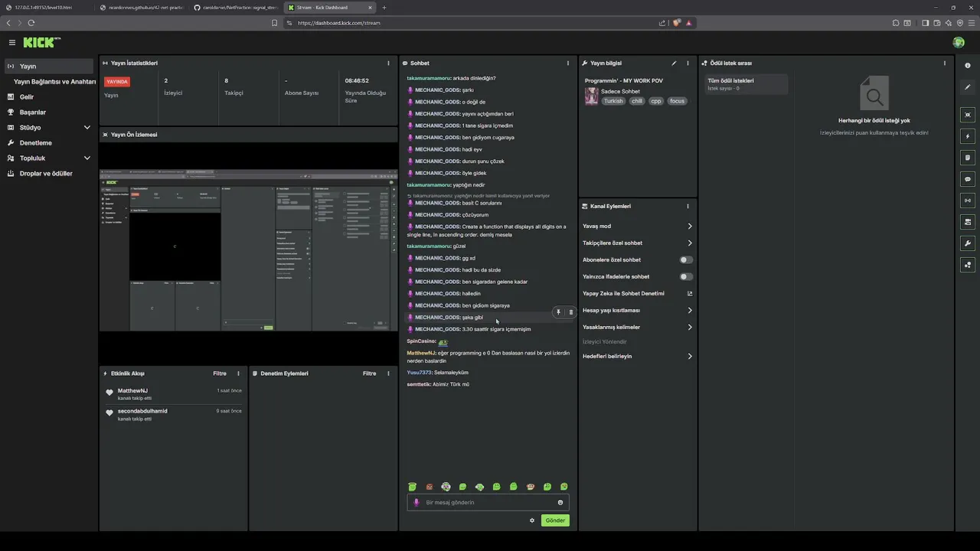
Task: Open Yasaklanmış kelimeler settings
Action: [637, 328]
